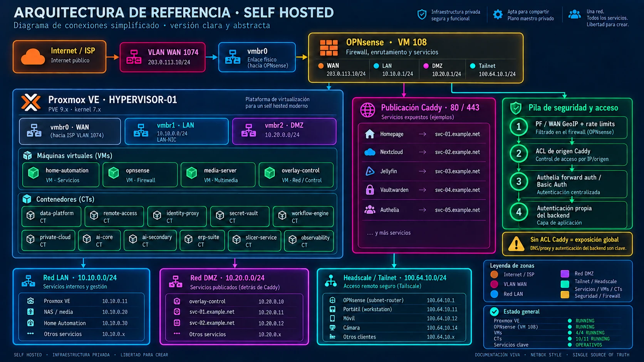Select the overlay-control VM card
Image resolution: width=644 pixels, height=362 pixels.
(x=296, y=175)
